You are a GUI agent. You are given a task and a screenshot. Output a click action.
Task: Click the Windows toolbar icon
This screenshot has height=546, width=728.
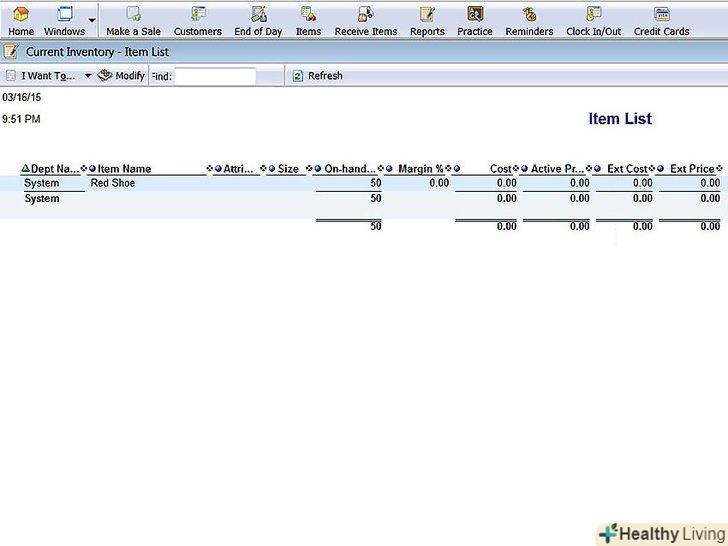pyautogui.click(x=65, y=20)
